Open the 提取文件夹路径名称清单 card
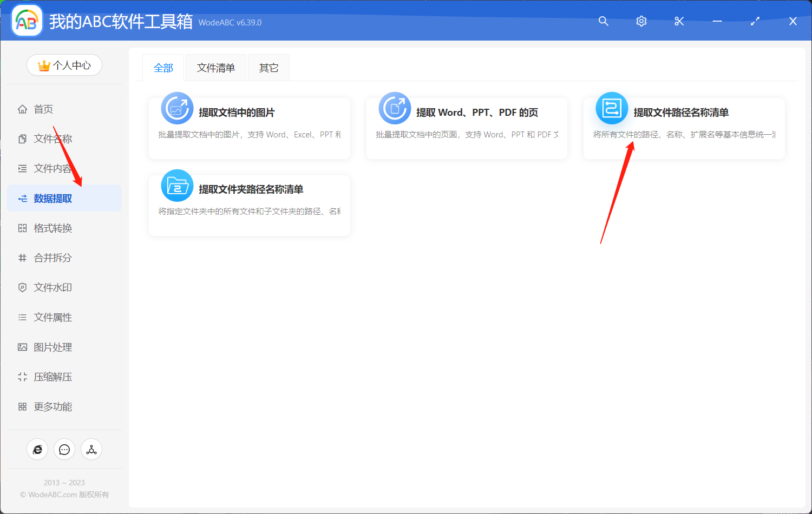The image size is (812, 514). point(249,205)
